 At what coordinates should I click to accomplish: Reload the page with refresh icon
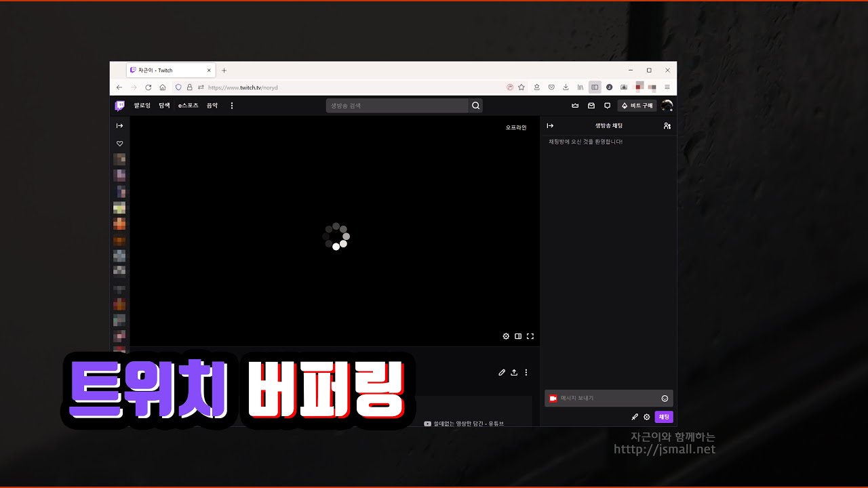pos(149,87)
